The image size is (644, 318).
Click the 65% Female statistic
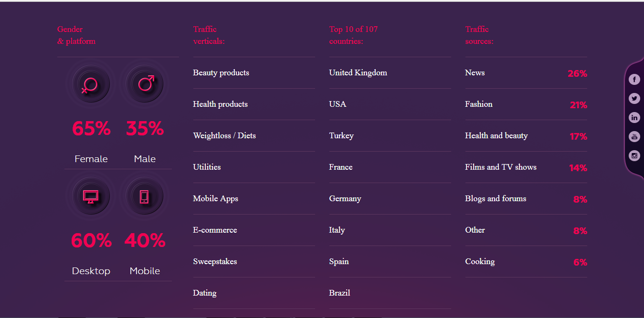click(91, 129)
